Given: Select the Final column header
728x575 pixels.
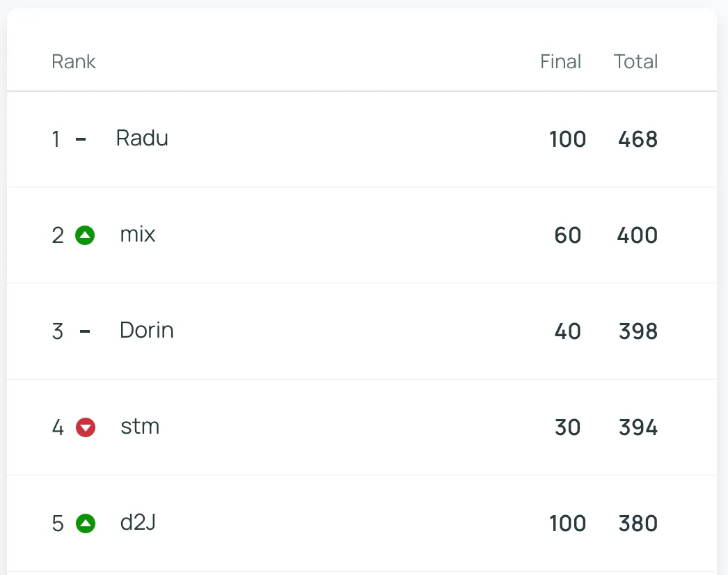Looking at the screenshot, I should coord(560,61).
